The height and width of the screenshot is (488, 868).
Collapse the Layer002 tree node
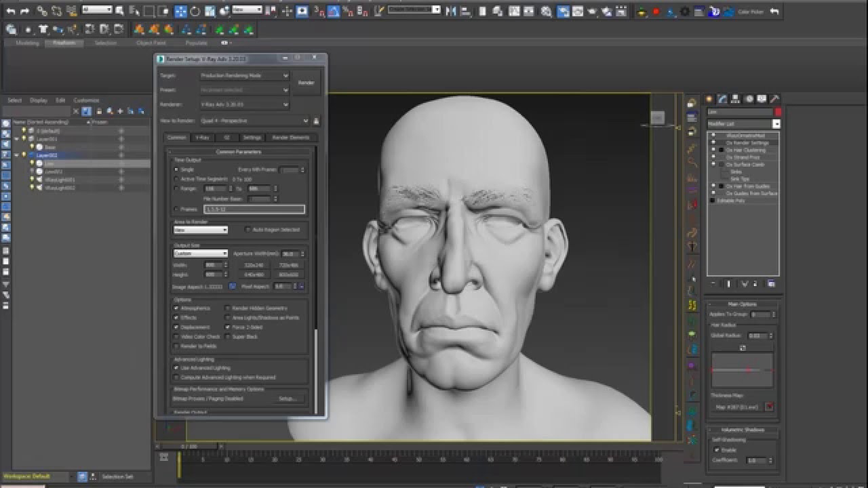[17, 155]
